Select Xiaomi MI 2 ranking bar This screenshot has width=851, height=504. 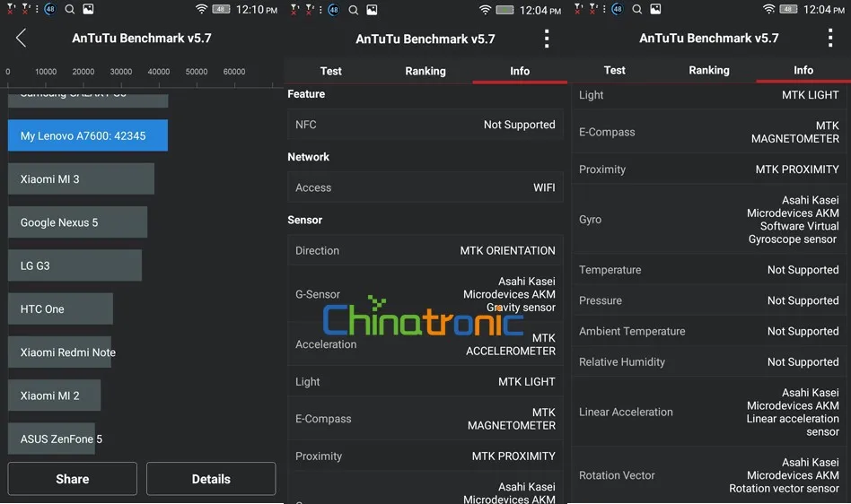tap(54, 395)
